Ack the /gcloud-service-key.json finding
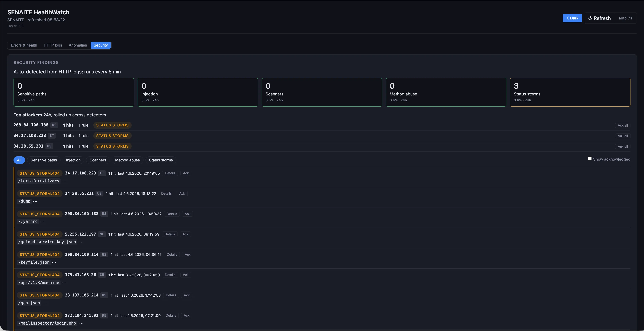644x331 pixels. tap(185, 234)
